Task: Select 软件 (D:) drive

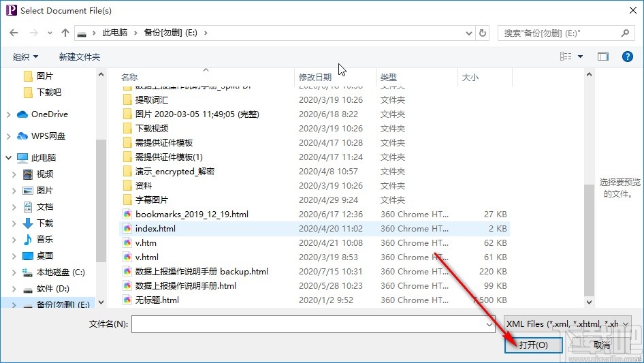Action: (52, 289)
